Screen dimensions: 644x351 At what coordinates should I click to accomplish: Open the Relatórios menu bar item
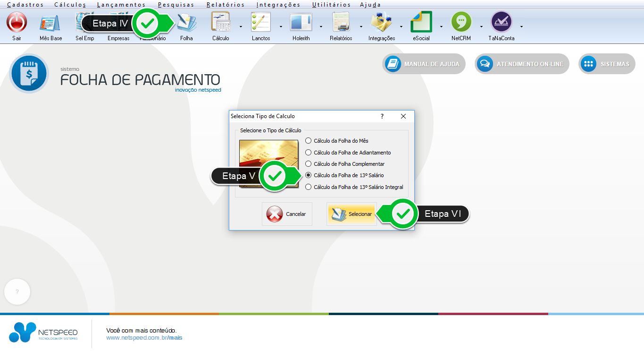tap(226, 5)
